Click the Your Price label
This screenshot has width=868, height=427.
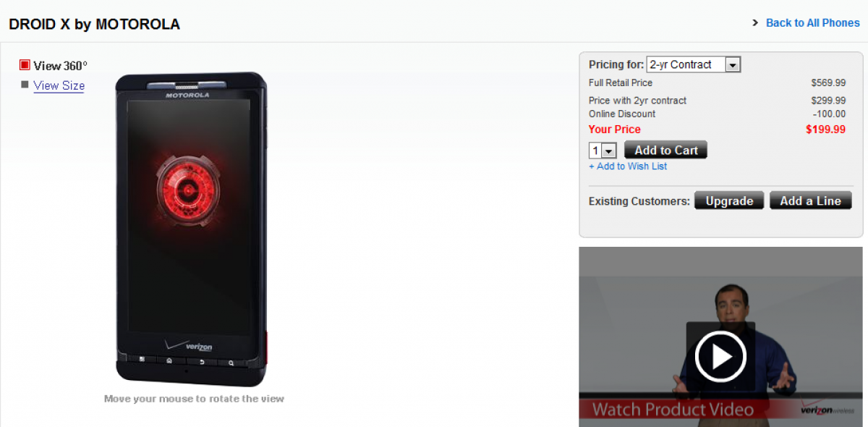pyautogui.click(x=615, y=130)
